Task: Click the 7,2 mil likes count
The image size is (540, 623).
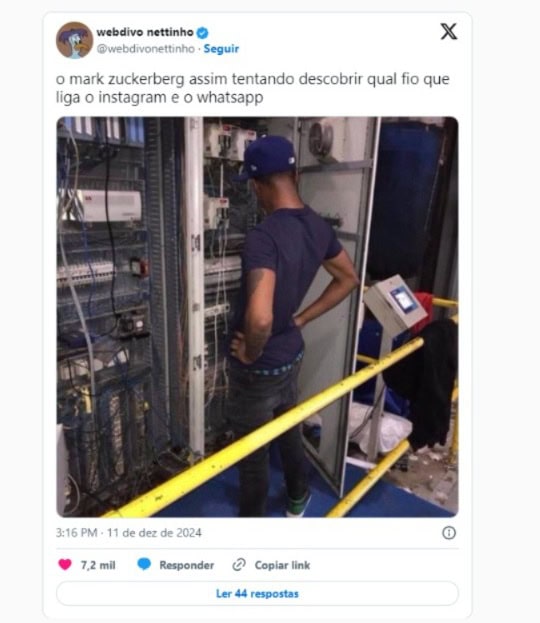Action: point(98,565)
